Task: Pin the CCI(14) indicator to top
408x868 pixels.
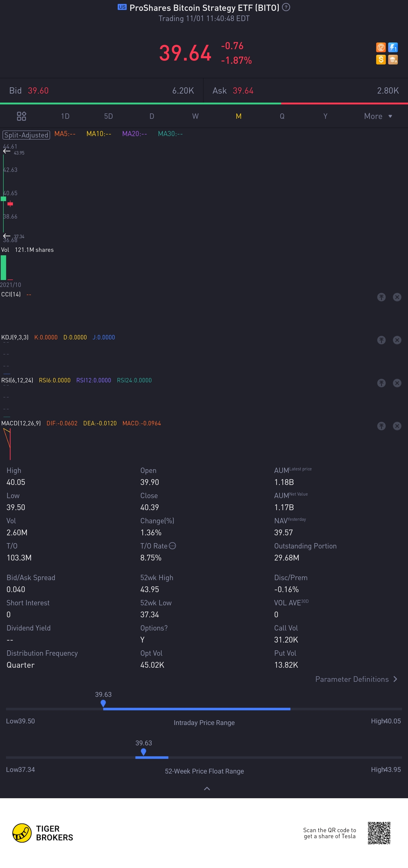Action: pyautogui.click(x=381, y=297)
